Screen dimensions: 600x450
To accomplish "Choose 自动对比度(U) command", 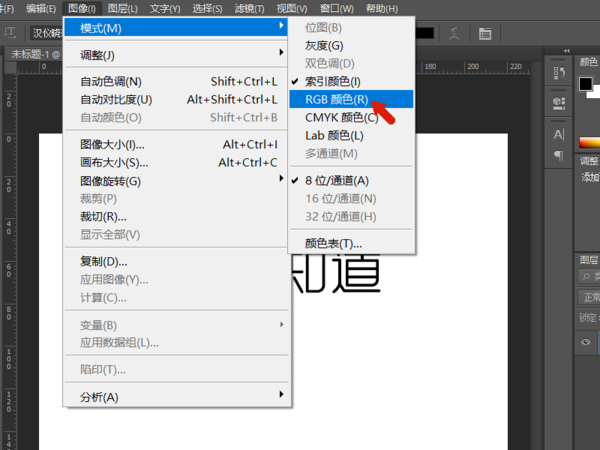I will pos(176,99).
